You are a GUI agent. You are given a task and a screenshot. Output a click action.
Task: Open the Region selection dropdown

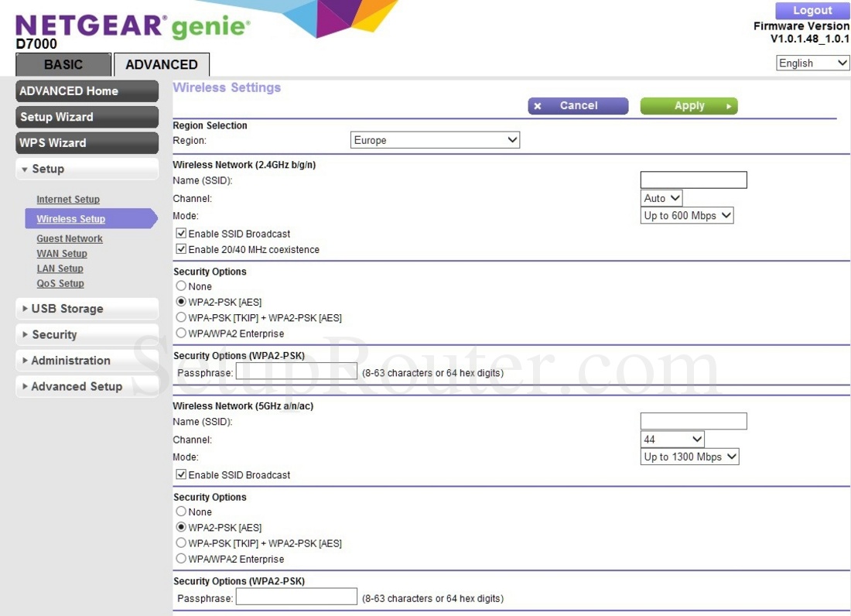tap(435, 139)
